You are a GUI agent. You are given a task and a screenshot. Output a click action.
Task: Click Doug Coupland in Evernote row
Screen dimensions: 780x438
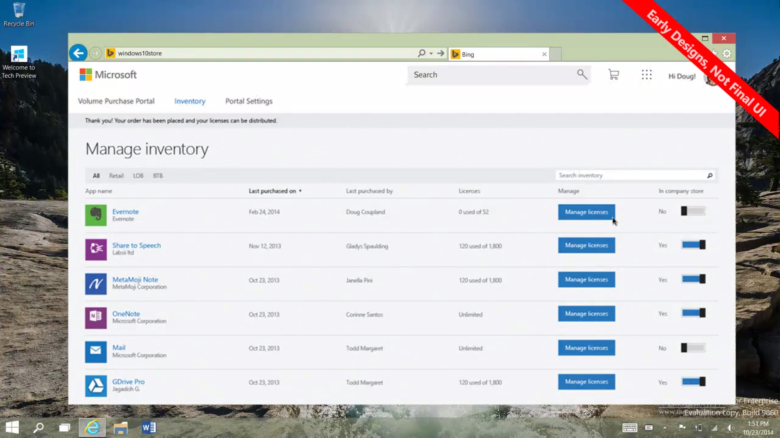point(366,212)
